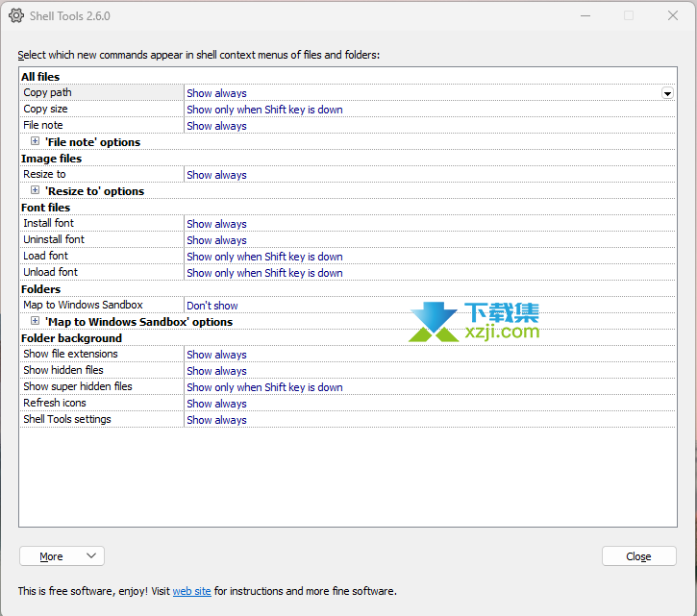Change File note 'Show always' value
Screen dimensions: 697x616
point(216,126)
